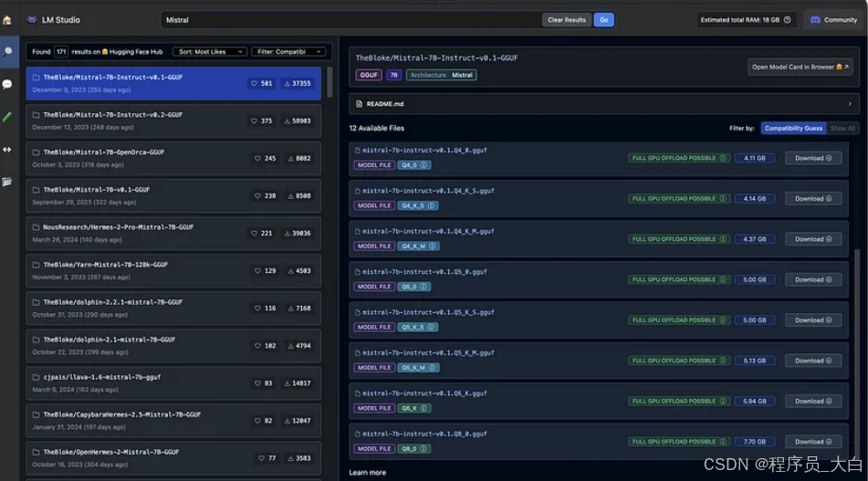The width and height of the screenshot is (868, 481).
Task: Select TheBloke/dolphin-2.1-mistral-7B-GGUF result
Action: coord(173,345)
